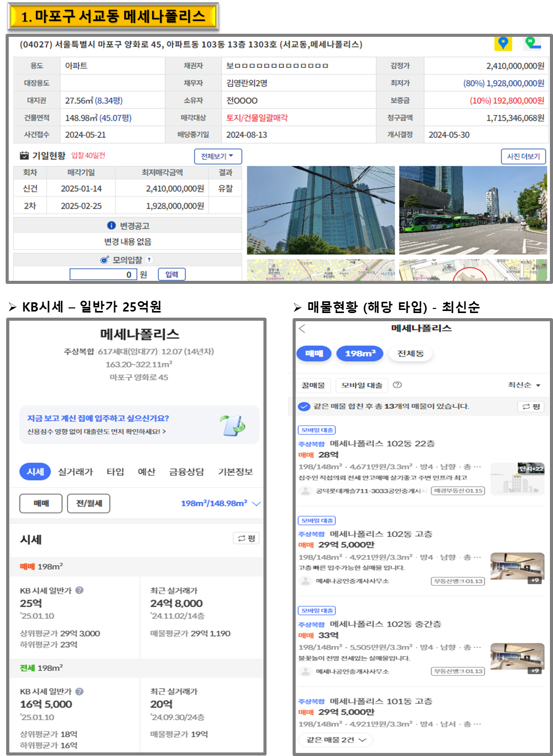Click the loan promotion phone icon
This screenshot has height=756, width=553.
tap(233, 426)
